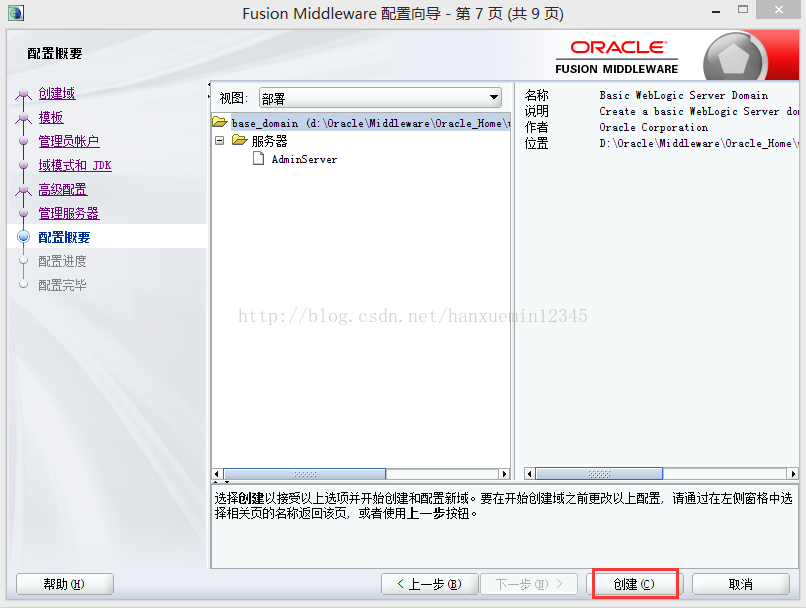Viewport: 806px width, 610px height.
Task: Click the 说明 value Create a basic WebLogic Server
Action: pyautogui.click(x=699, y=111)
